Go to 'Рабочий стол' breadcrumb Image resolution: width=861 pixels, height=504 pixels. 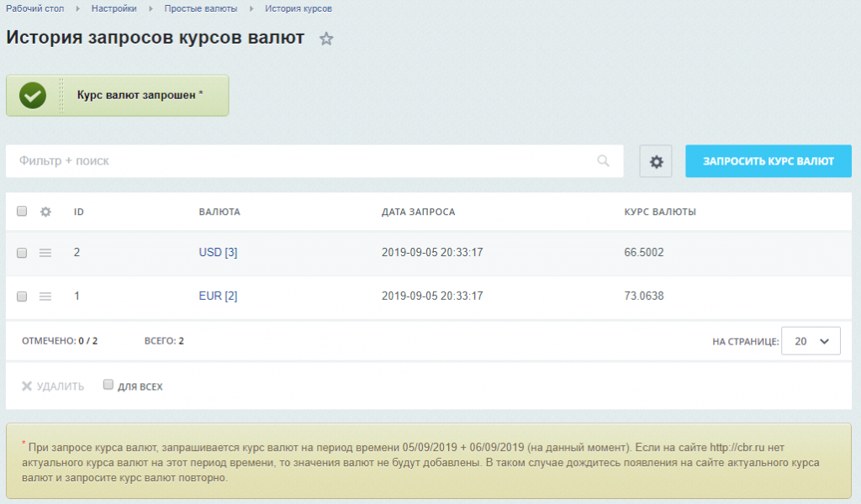coord(34,8)
